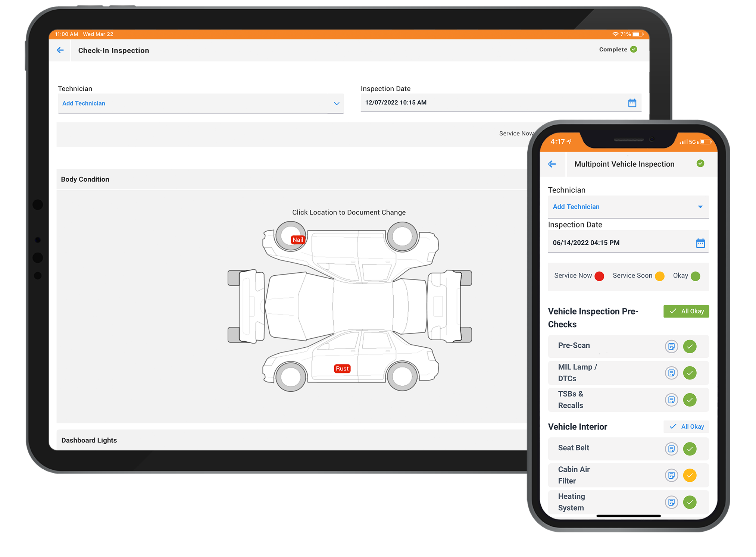Select the Body Condition section header
This screenshot has height=557, width=756.
(85, 179)
